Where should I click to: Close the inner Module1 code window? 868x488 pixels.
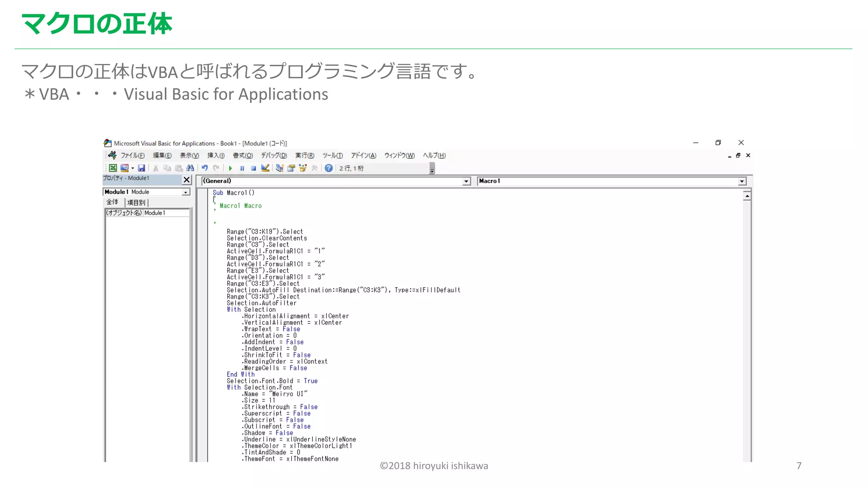coord(748,155)
